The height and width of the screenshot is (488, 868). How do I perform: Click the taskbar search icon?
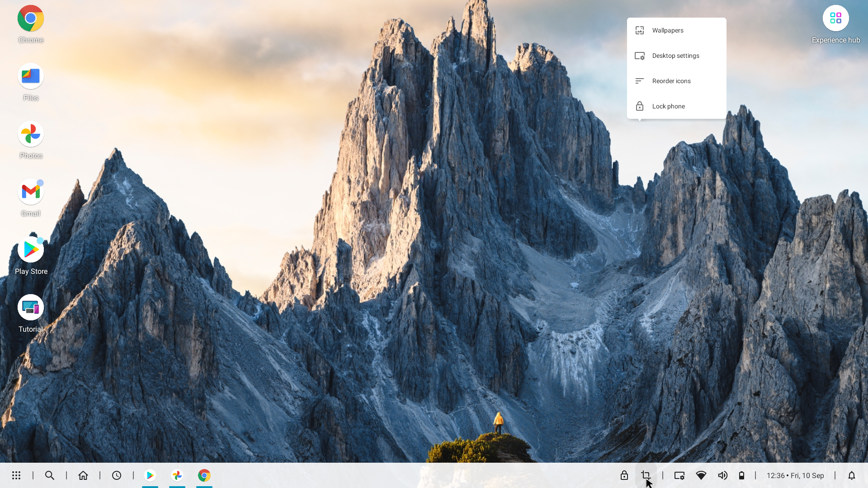pos(50,475)
